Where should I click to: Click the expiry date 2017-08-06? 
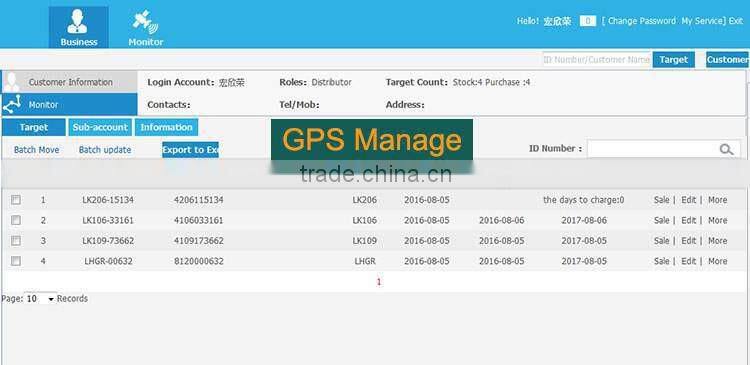pos(584,221)
